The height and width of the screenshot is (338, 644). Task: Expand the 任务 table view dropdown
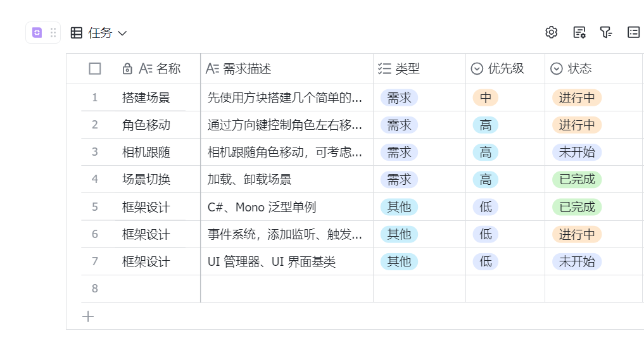point(122,33)
